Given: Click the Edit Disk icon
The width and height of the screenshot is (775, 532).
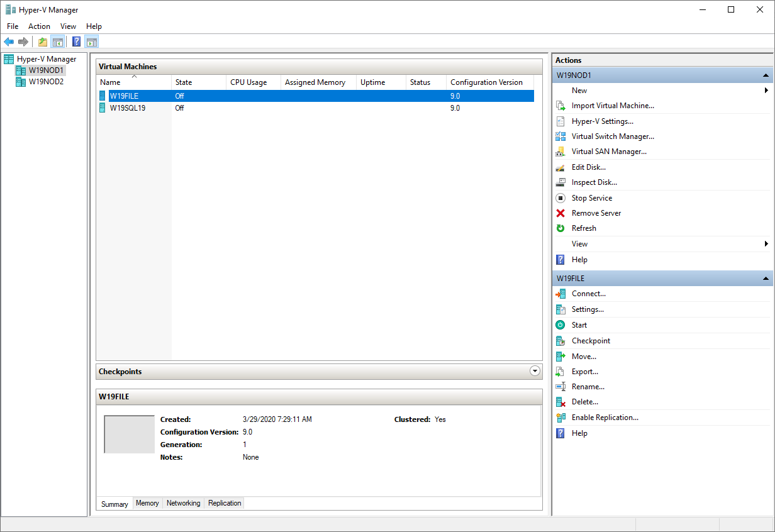Looking at the screenshot, I should [560, 167].
